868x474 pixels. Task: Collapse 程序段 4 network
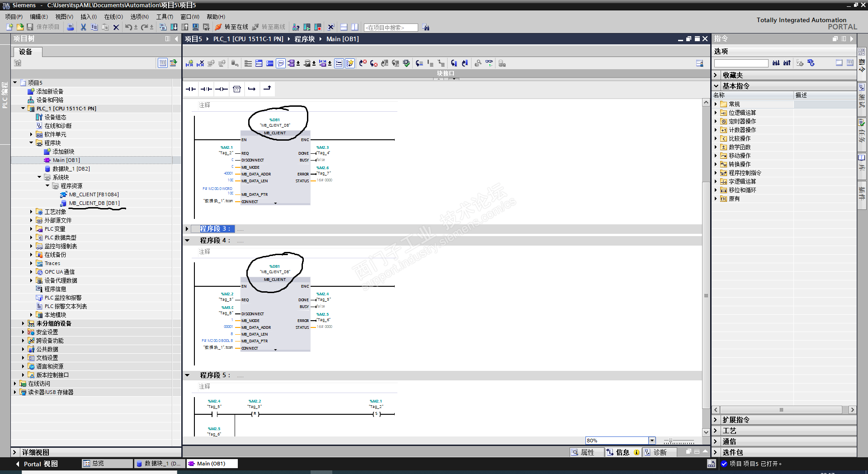click(x=187, y=241)
